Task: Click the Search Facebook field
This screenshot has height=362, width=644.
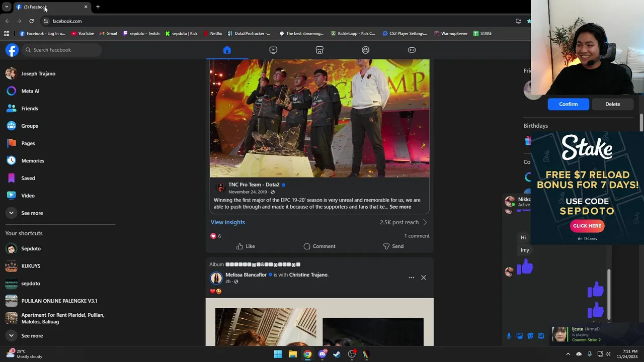Action: coord(62,50)
